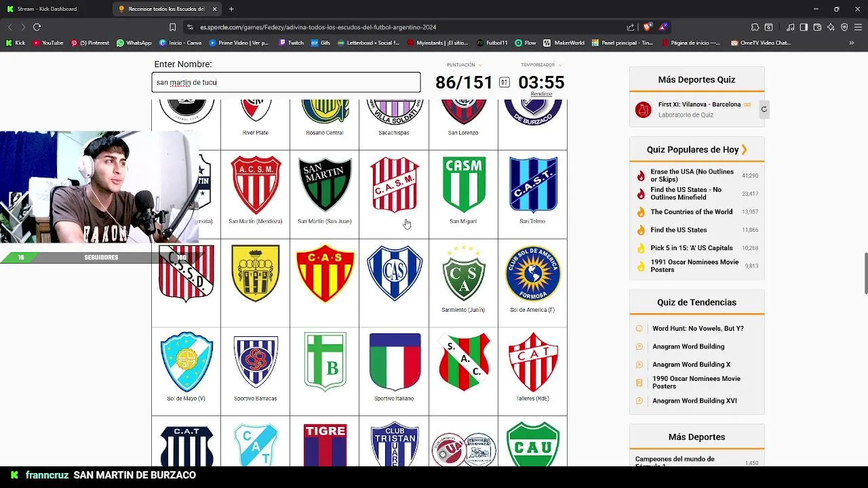Open the Temporizador dropdown arrow

tap(559, 65)
